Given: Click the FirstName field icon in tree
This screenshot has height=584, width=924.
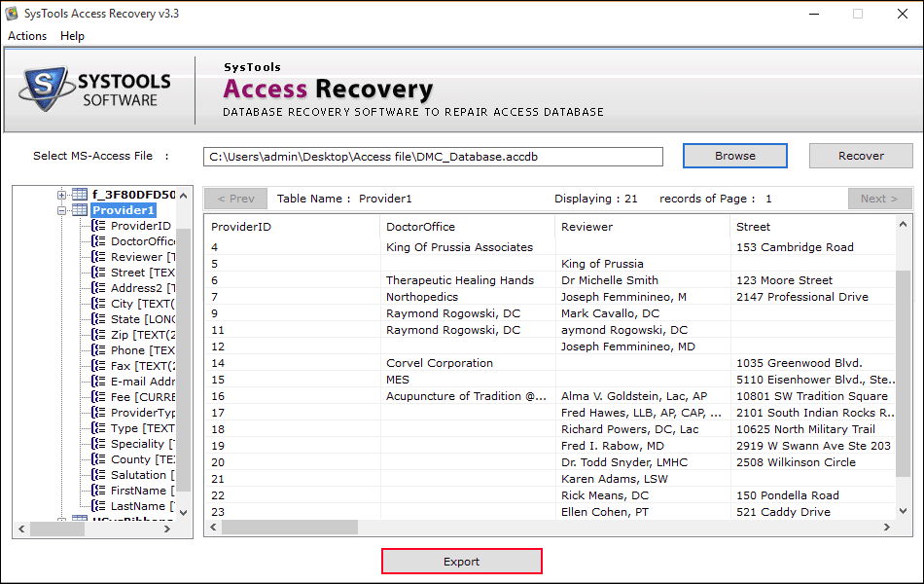Looking at the screenshot, I should [x=98, y=491].
